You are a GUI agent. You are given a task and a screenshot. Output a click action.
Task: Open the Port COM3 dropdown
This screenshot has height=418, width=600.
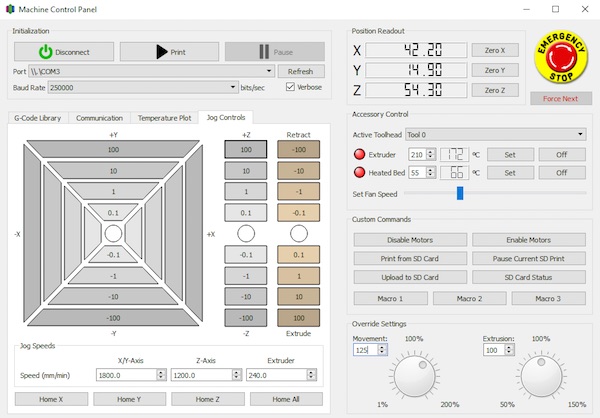tap(269, 71)
